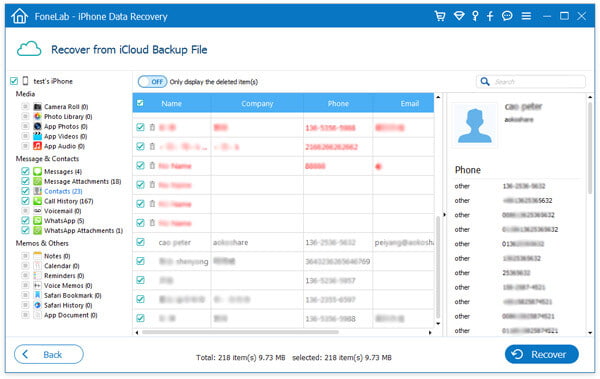Click the App Videos clapboard icon

[38, 136]
